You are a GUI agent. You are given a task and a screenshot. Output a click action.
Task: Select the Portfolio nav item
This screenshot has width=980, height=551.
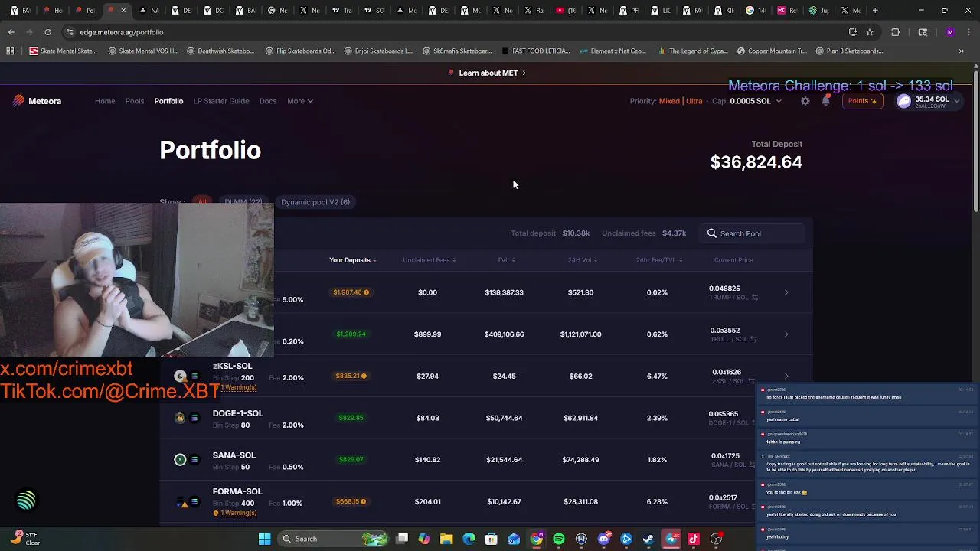[168, 101]
